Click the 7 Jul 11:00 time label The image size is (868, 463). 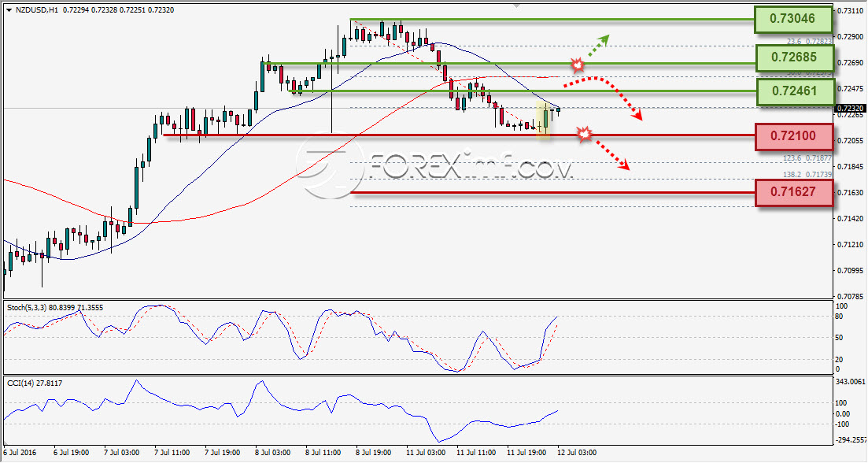pyautogui.click(x=172, y=453)
